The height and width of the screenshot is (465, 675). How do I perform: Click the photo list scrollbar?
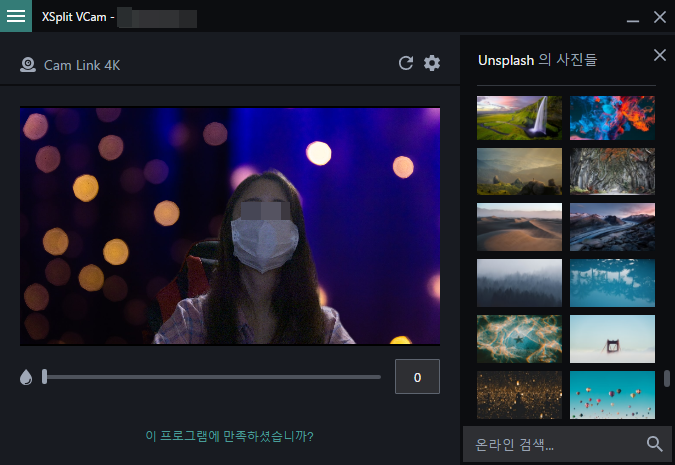pos(666,378)
